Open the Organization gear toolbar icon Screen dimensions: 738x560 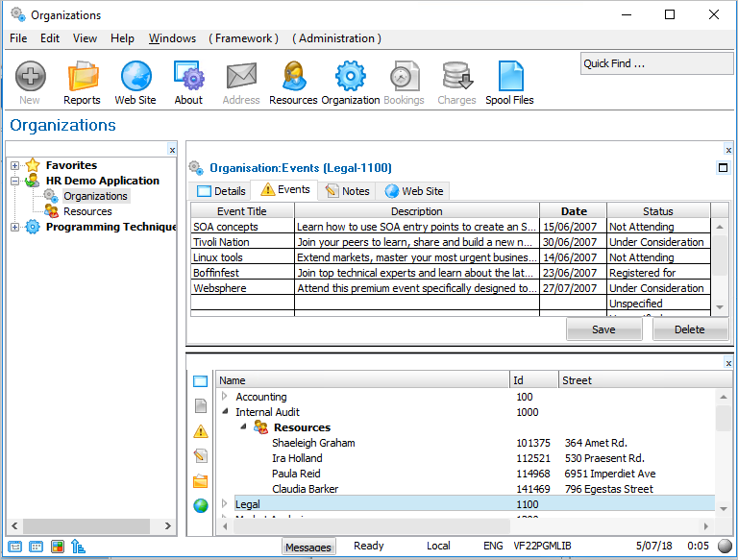click(x=350, y=82)
